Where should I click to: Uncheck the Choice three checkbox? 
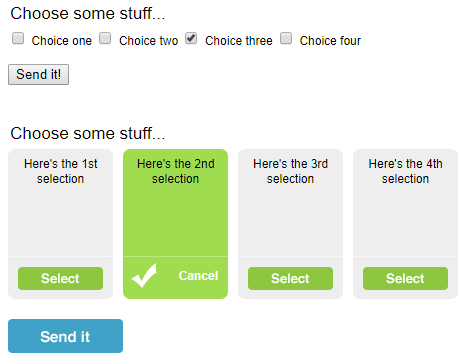click(191, 38)
